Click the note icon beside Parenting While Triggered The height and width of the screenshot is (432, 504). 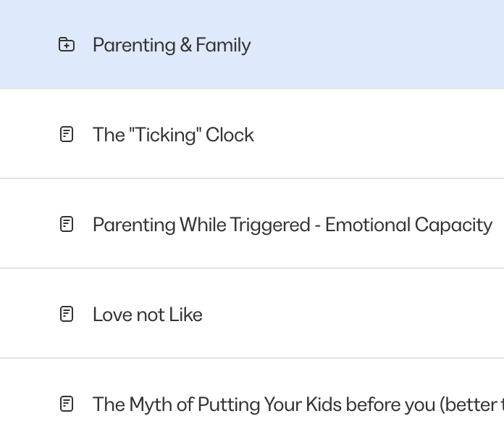[x=67, y=224]
